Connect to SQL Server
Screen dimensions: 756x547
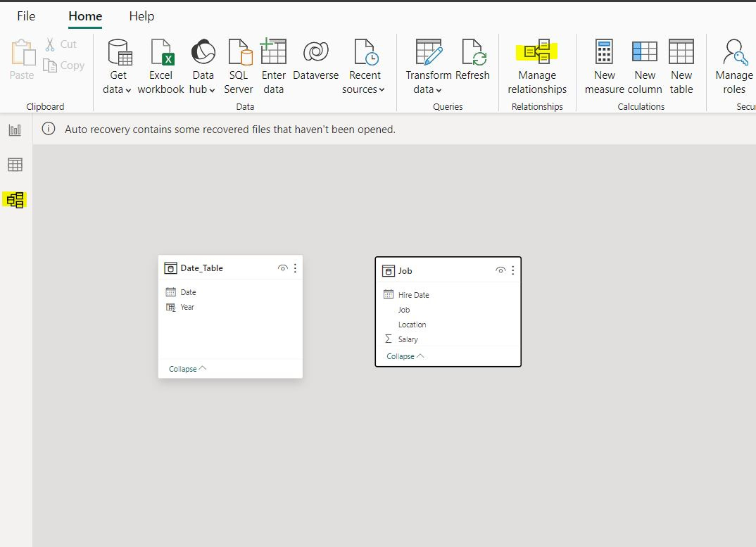(239, 67)
